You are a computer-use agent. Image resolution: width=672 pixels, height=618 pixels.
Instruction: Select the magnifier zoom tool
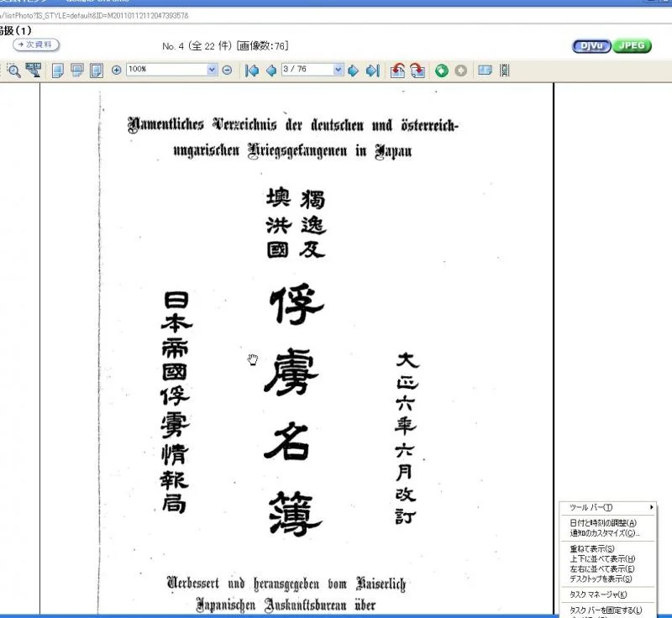point(13,71)
